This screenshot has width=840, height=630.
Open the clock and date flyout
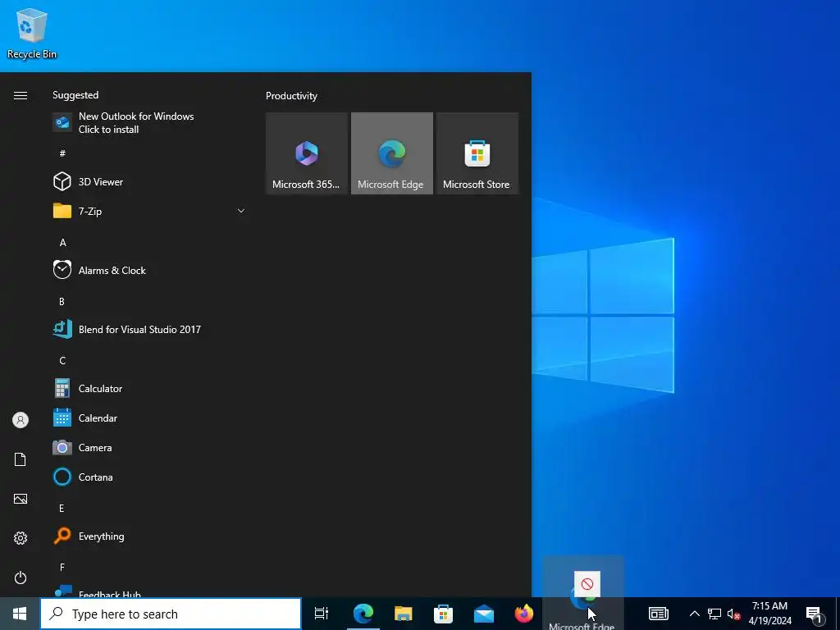coord(769,614)
